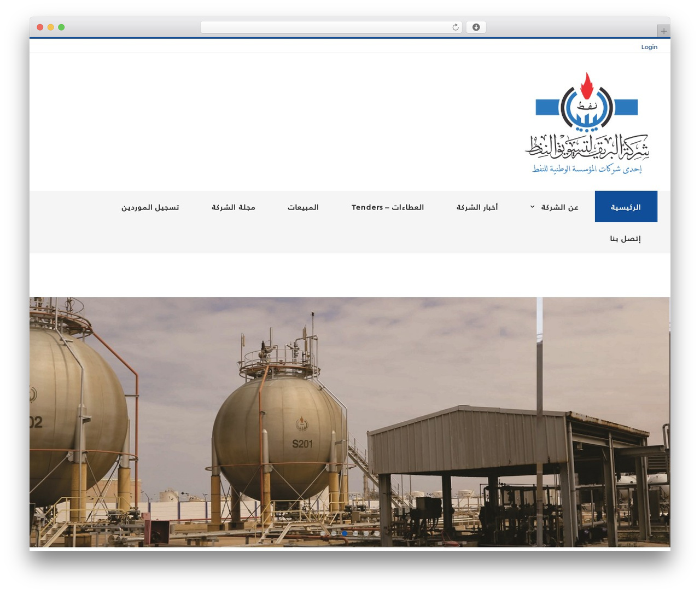Expand the عن الشركة dropdown chevron
700x593 pixels.
tap(532, 207)
